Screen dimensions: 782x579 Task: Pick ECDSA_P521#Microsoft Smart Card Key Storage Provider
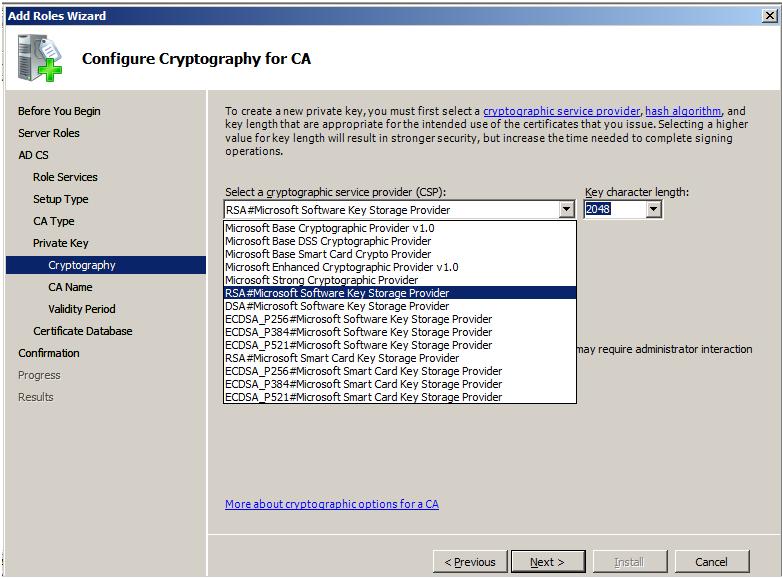pos(400,397)
